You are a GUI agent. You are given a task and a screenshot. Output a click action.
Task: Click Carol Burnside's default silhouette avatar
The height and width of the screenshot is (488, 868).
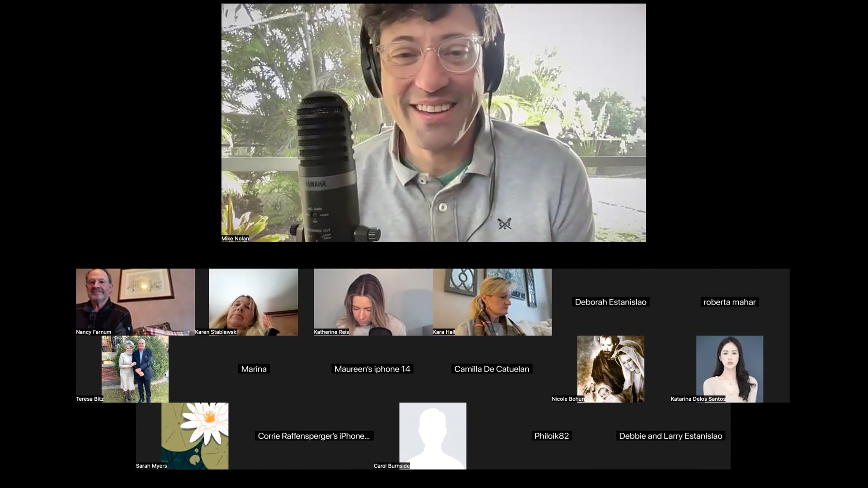tap(433, 436)
